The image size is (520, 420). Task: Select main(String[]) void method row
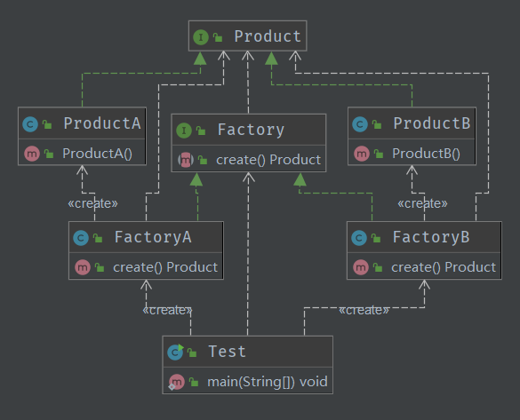(x=248, y=381)
